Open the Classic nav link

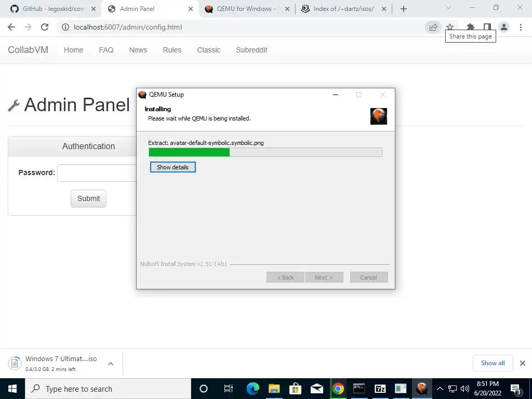pyautogui.click(x=209, y=50)
